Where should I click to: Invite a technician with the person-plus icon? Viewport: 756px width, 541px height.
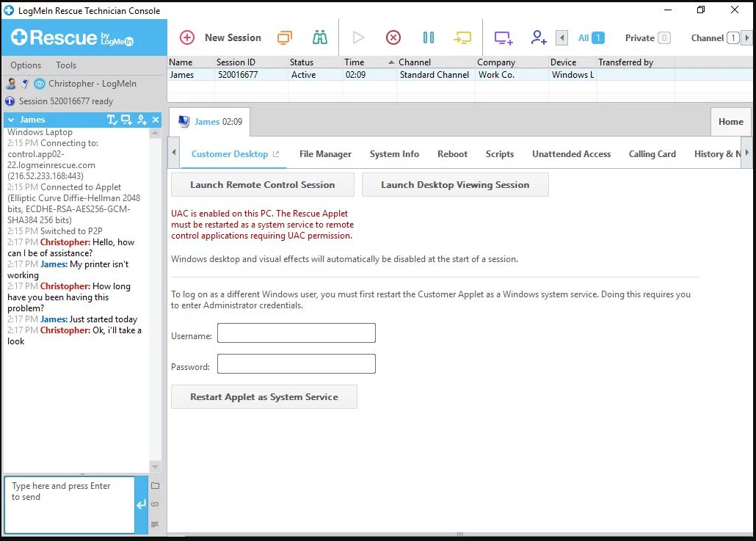click(x=538, y=37)
